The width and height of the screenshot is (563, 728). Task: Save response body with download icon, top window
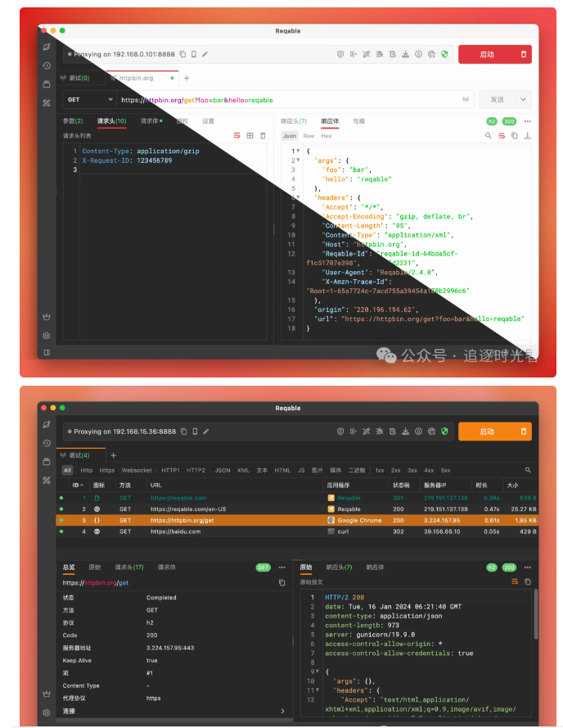point(527,136)
